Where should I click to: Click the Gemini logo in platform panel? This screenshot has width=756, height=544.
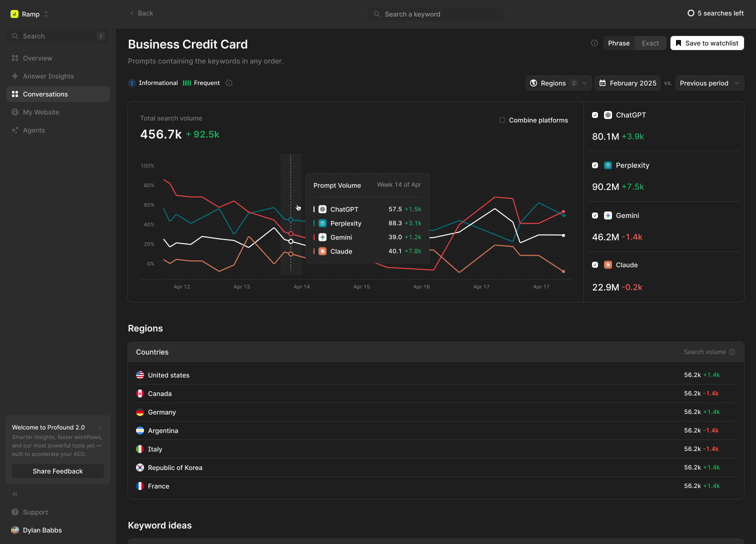(608, 215)
